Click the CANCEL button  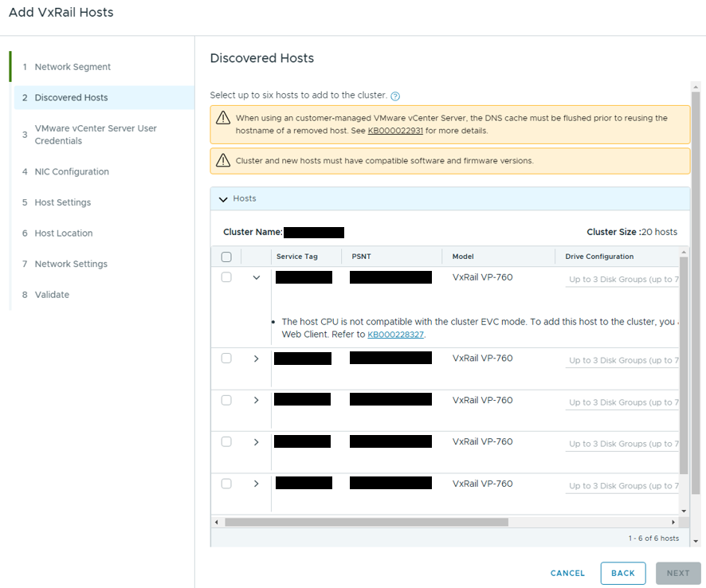coord(567,573)
